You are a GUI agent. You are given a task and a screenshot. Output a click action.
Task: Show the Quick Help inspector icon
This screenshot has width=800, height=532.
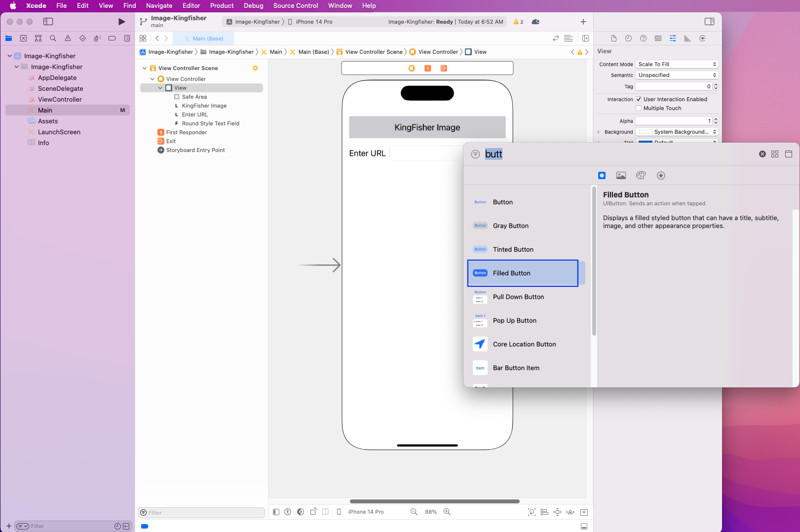[x=643, y=38]
